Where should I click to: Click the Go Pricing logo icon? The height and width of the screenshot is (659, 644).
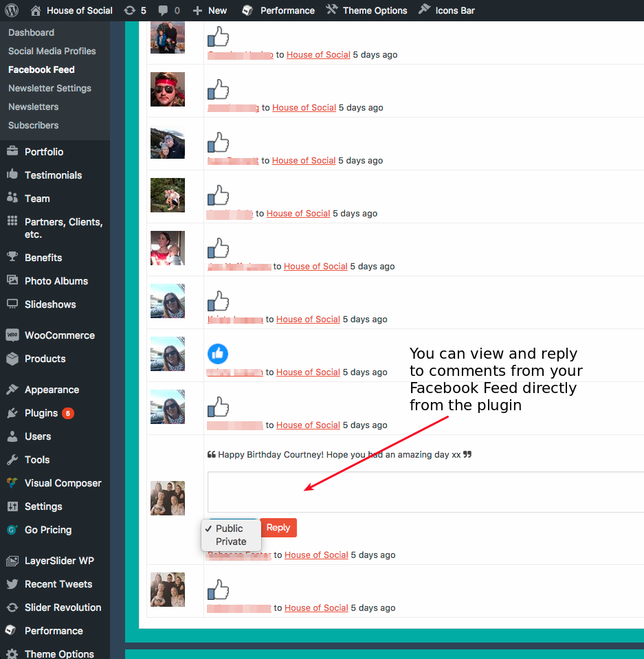point(12,530)
